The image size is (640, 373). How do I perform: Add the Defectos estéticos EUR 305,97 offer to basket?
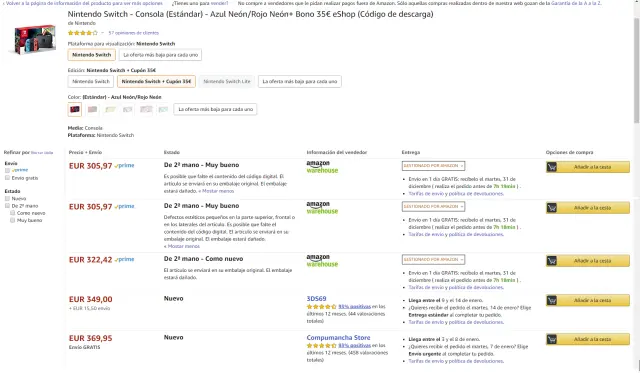pos(588,208)
